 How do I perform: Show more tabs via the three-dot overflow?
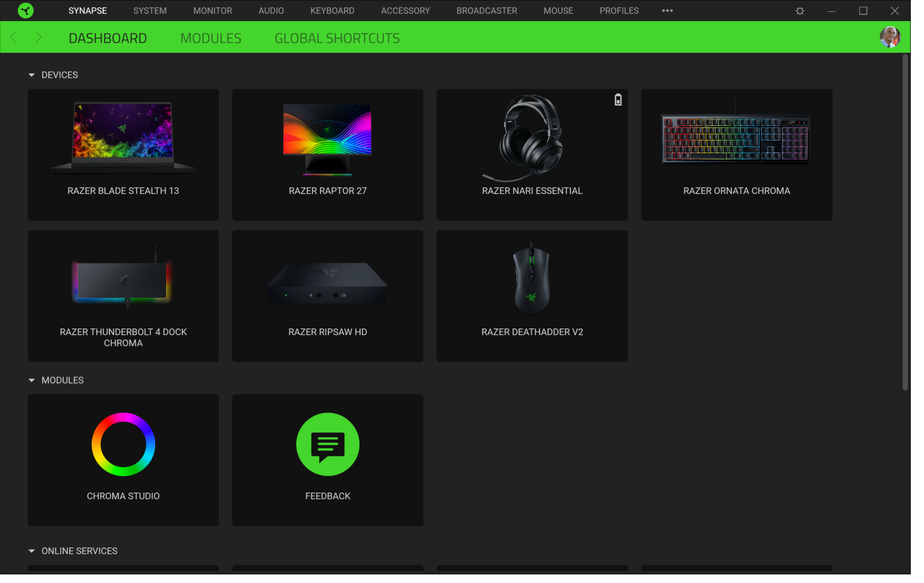tap(667, 11)
